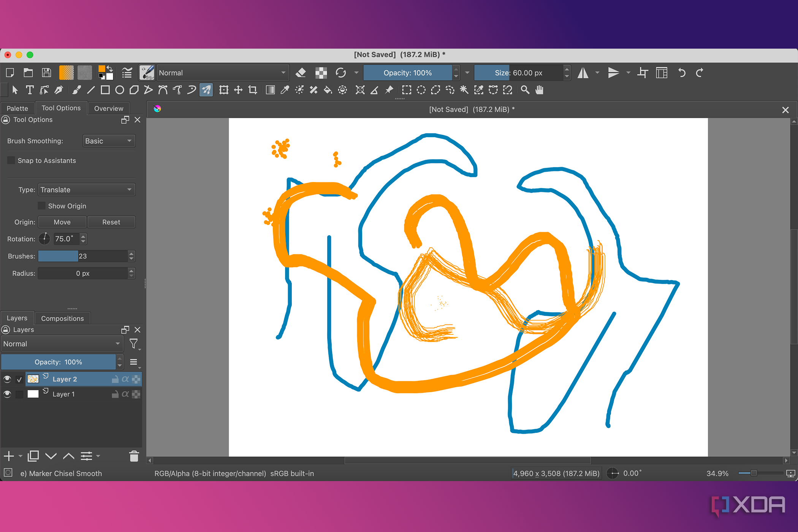Select the Gradient tool
The image size is (798, 532).
[270, 90]
